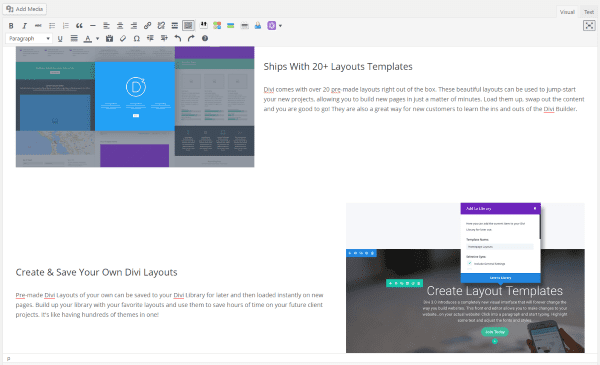Image resolution: width=600 pixels, height=365 pixels.
Task: Switch to the Text editor tab
Action: (x=589, y=12)
